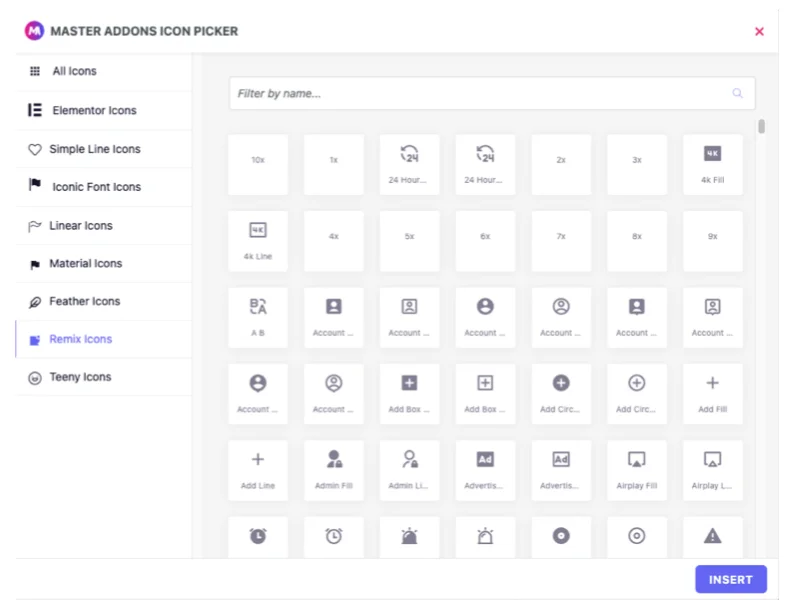Image resolution: width=800 pixels, height=600 pixels.
Task: Select the filled Add Circle icon
Action: 561,394
